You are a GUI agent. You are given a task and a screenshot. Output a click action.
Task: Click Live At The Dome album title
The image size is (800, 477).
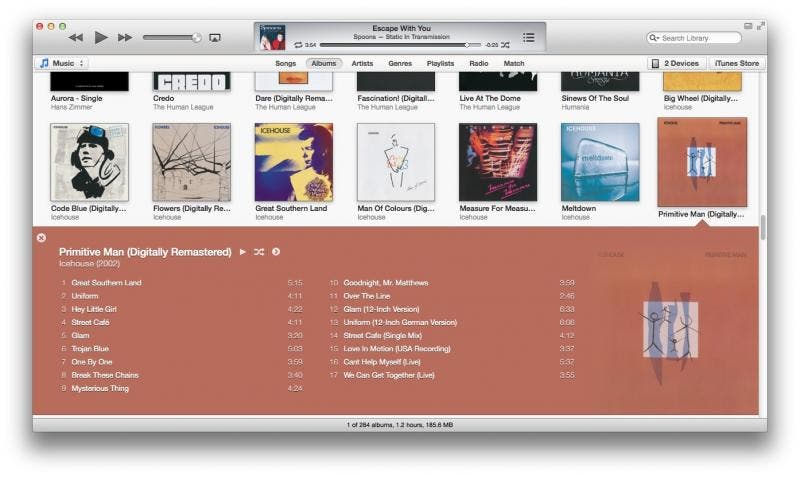pos(490,98)
